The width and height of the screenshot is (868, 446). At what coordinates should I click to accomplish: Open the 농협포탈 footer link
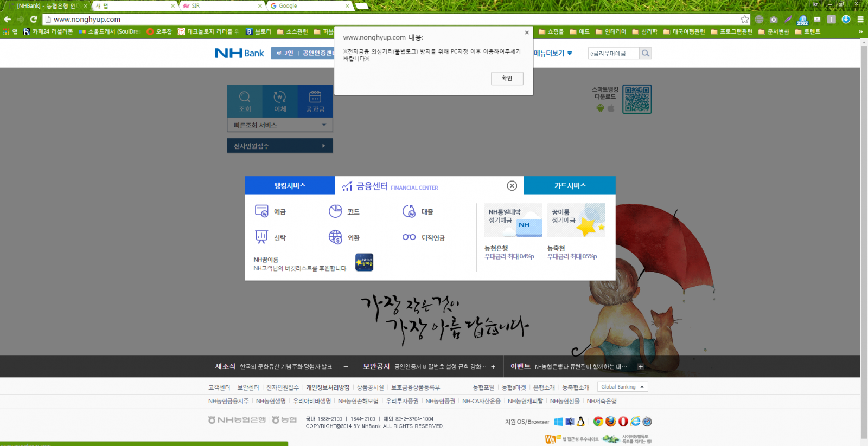[483, 387]
